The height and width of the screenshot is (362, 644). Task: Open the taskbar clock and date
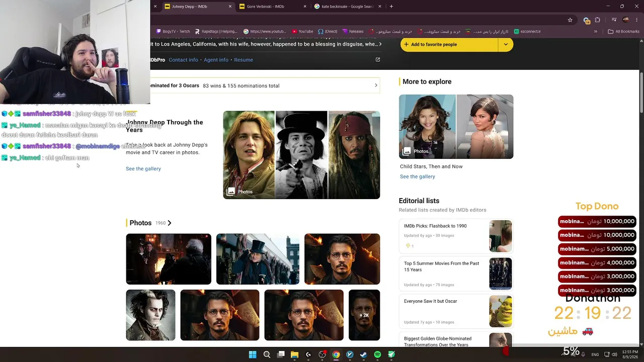coord(630,354)
